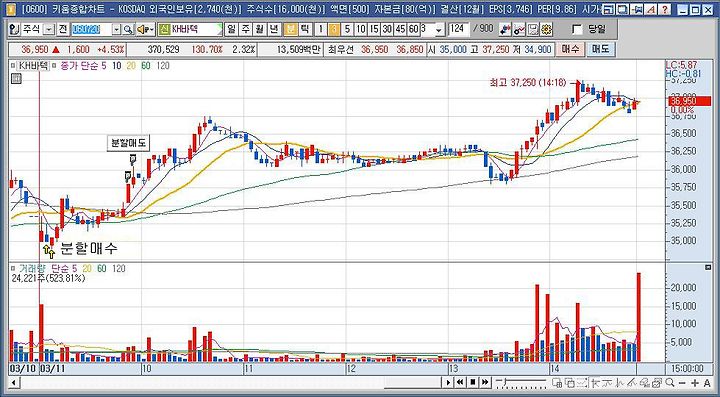Select the 5-minute interval button

(347, 29)
